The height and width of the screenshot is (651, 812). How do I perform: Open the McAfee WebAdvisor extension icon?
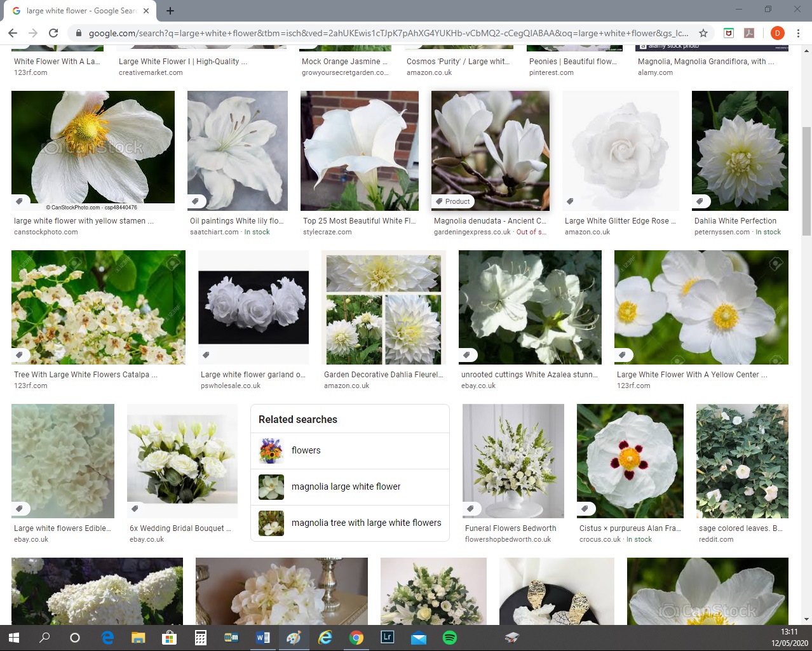coord(729,33)
